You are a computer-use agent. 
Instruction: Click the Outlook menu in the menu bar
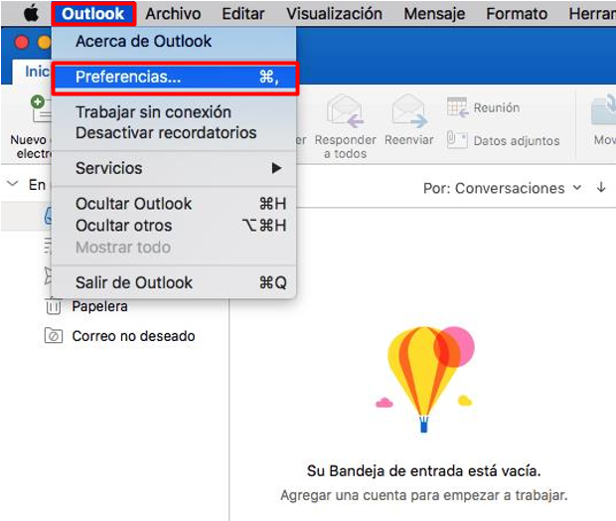pos(93,14)
